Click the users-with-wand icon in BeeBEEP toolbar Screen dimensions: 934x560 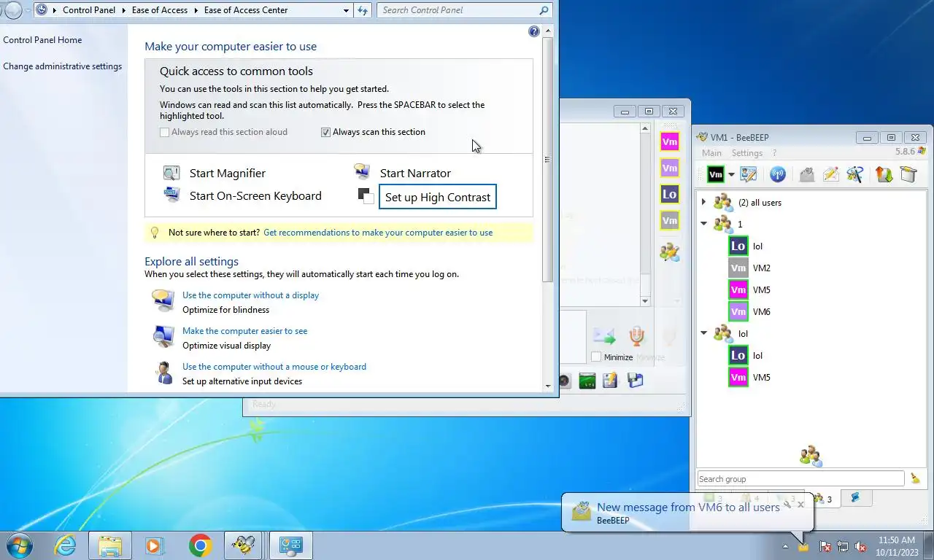pos(855,174)
